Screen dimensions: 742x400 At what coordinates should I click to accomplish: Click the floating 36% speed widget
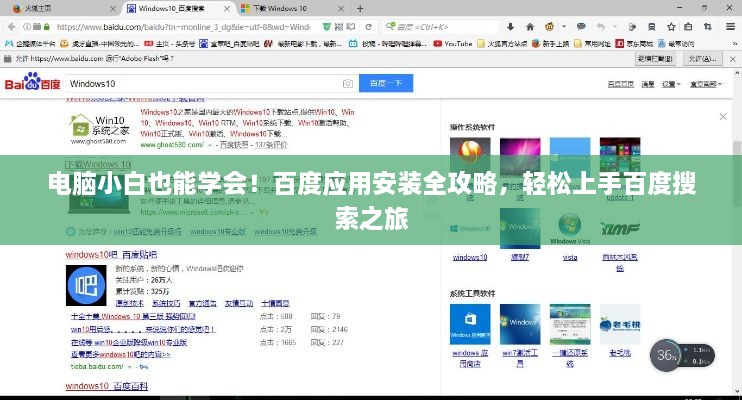(683, 355)
